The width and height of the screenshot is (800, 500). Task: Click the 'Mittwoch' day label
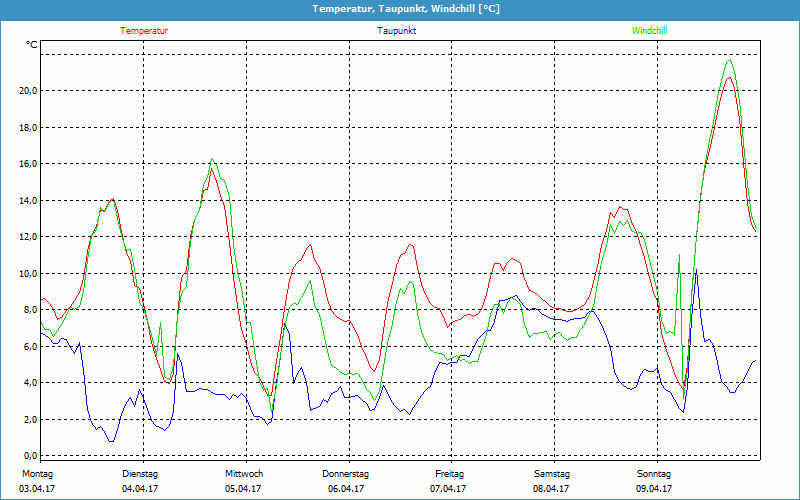(244, 474)
